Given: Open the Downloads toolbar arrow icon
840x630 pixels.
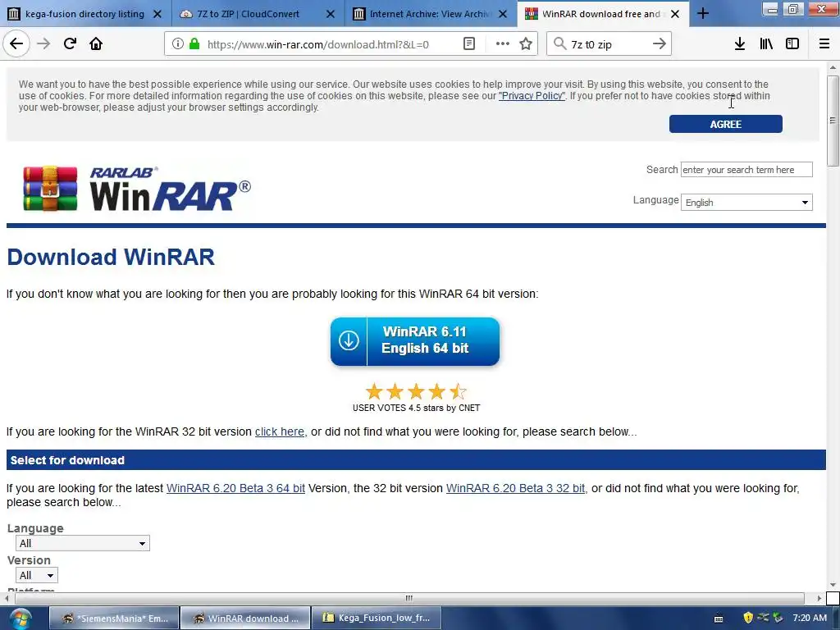Looking at the screenshot, I should [740, 44].
